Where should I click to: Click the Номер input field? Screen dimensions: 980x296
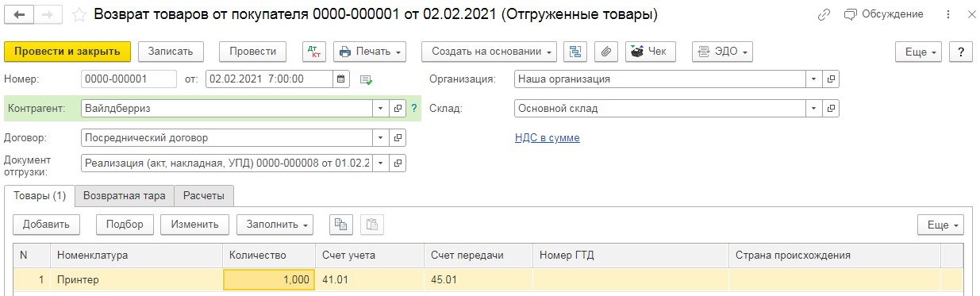[129, 79]
